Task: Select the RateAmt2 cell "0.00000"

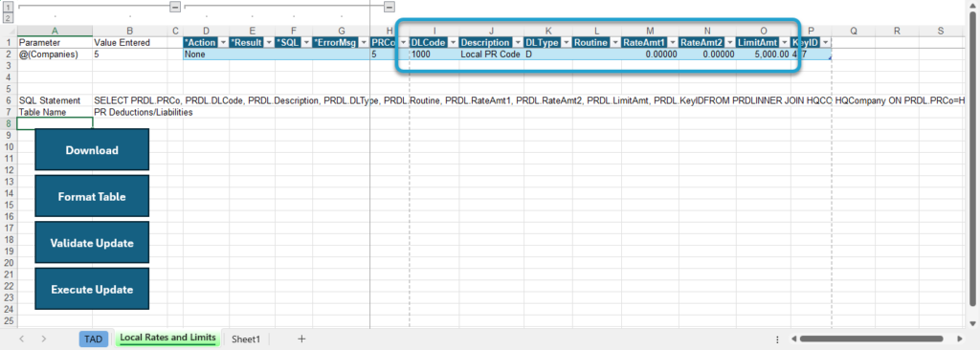Action: 707,55
